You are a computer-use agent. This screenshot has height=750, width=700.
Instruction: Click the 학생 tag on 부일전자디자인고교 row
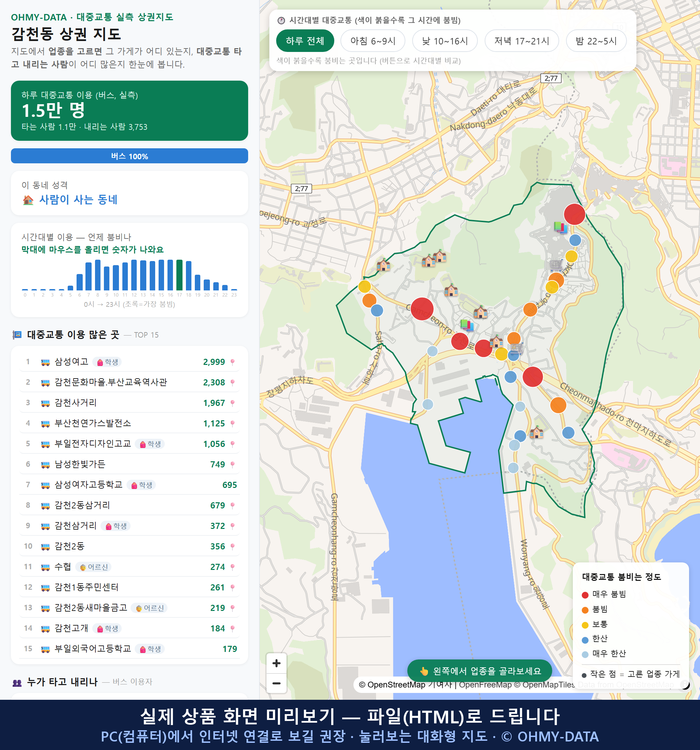(x=150, y=444)
